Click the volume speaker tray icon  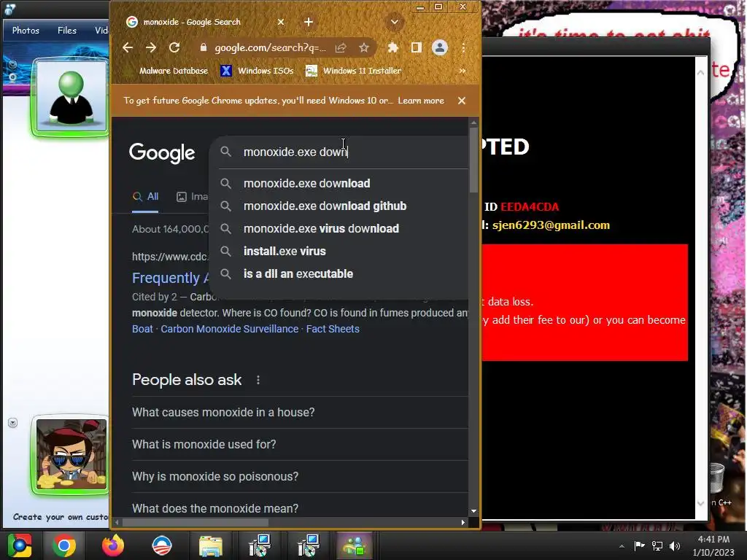675,545
